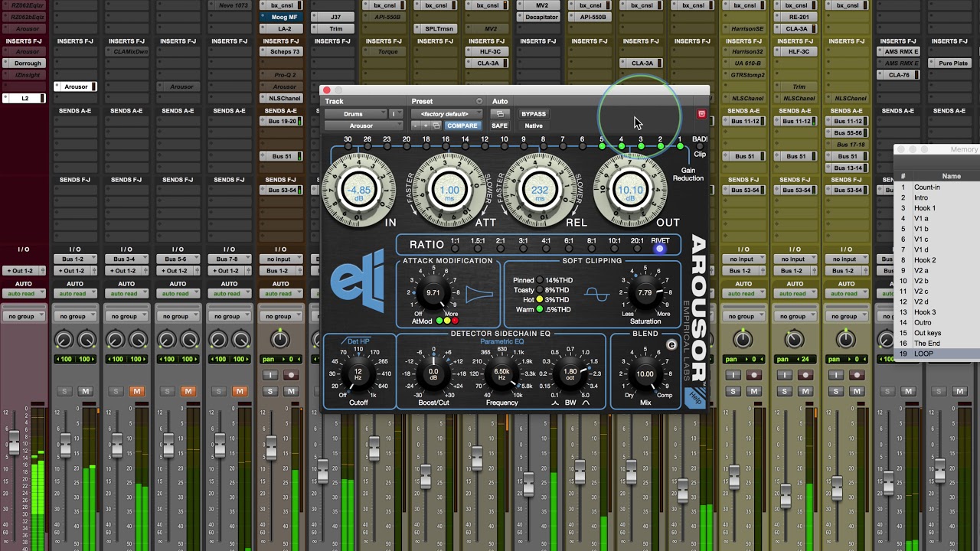Screen dimensions: 980x551
Task: Open the Bus 5-6 input selector
Action: (178, 259)
